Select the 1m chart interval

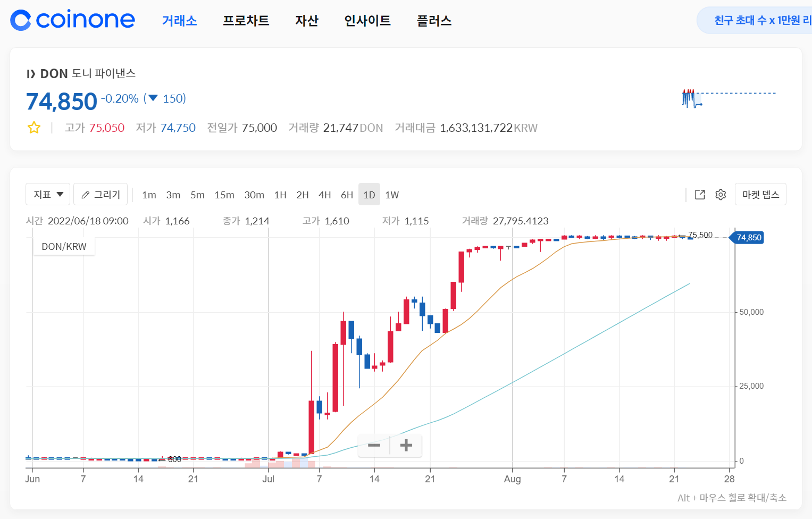click(x=149, y=195)
